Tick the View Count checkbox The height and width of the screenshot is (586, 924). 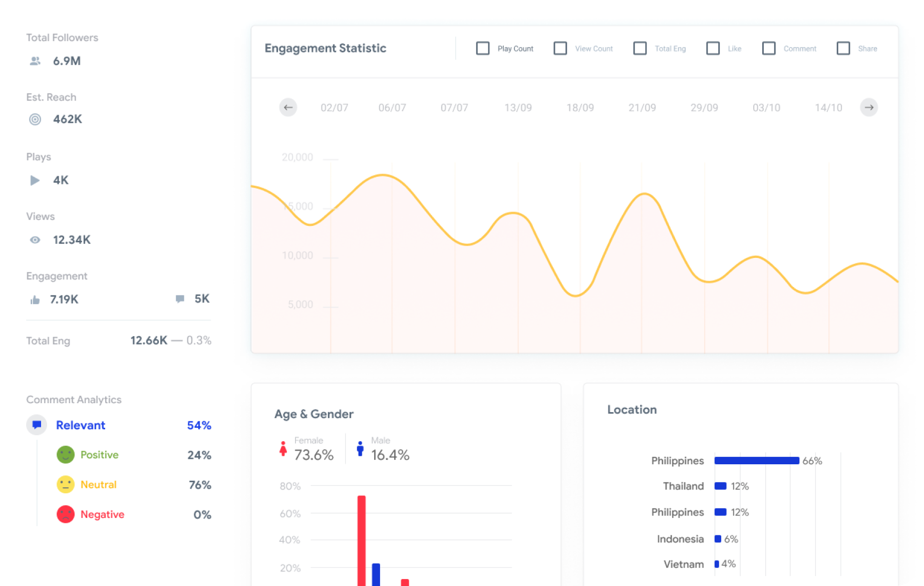(560, 49)
